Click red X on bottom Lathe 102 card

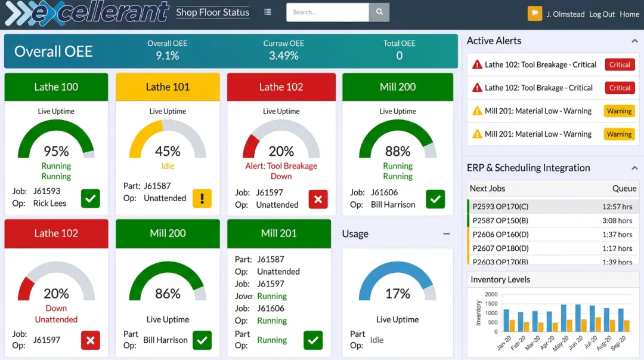tap(91, 340)
